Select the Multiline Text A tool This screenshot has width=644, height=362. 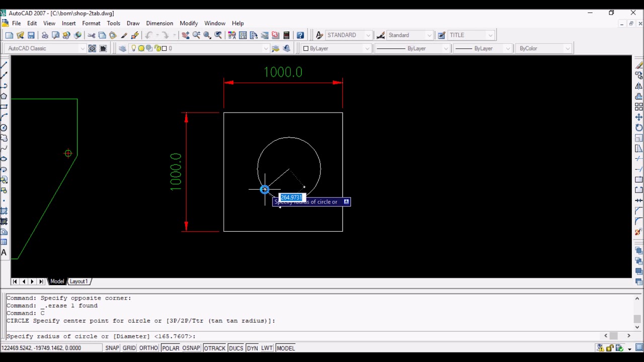[x=4, y=253]
